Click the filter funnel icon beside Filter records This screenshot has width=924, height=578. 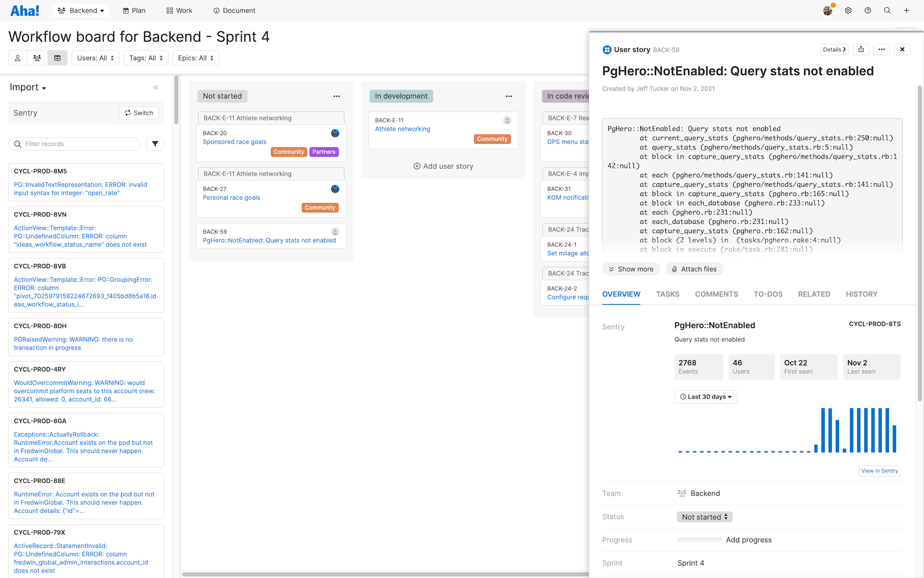155,144
